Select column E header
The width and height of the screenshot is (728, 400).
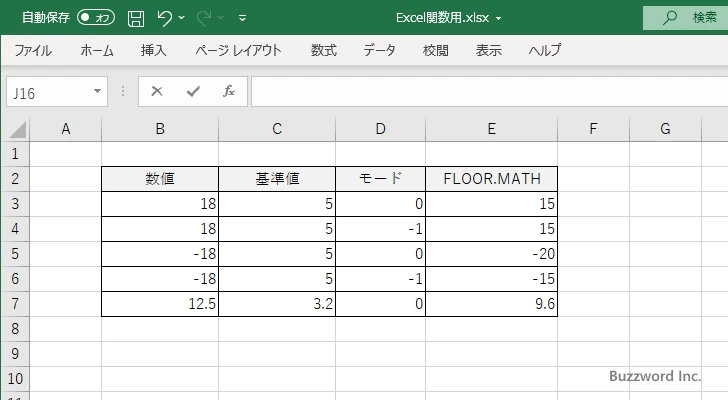pos(490,128)
